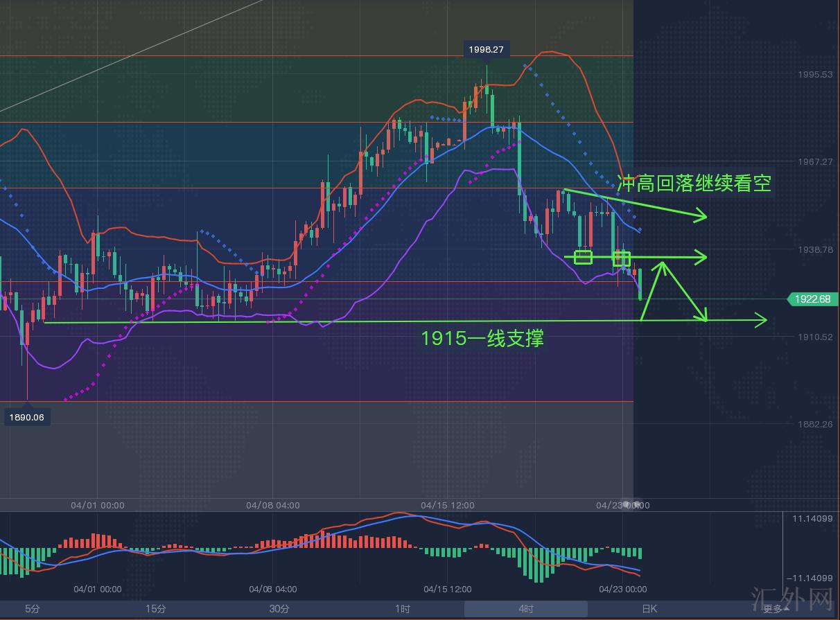Click the right green rectangle marker
The image size is (840, 620).
coord(622,259)
